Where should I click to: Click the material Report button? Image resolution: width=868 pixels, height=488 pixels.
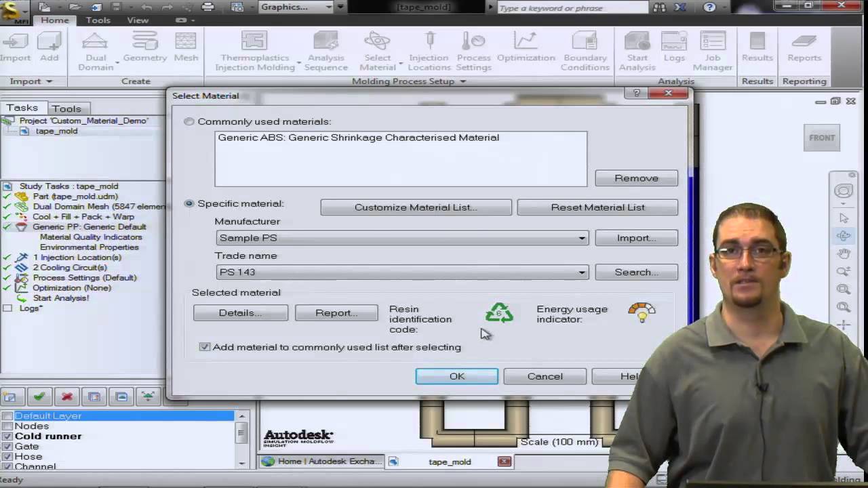click(x=336, y=312)
